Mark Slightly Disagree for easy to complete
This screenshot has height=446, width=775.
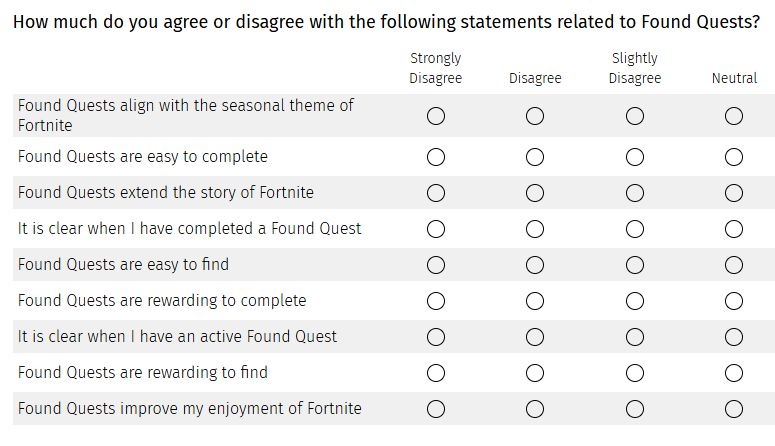(x=635, y=157)
